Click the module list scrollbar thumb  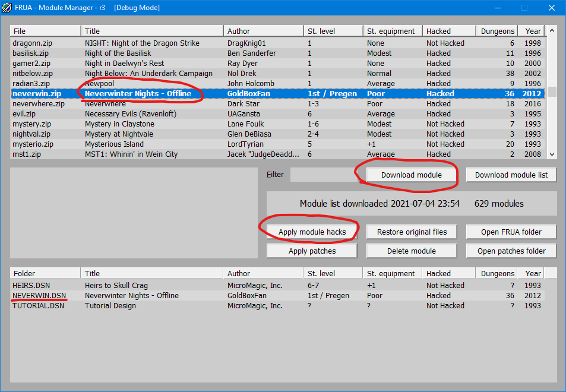pyautogui.click(x=552, y=91)
